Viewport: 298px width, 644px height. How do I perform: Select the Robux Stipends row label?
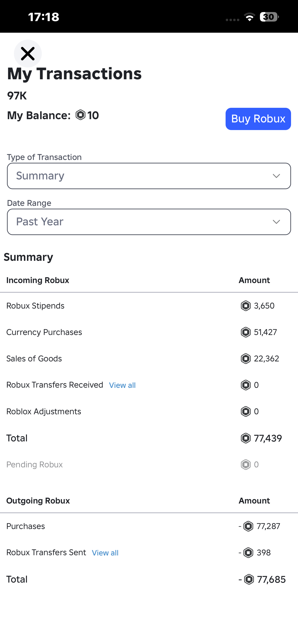(35, 306)
